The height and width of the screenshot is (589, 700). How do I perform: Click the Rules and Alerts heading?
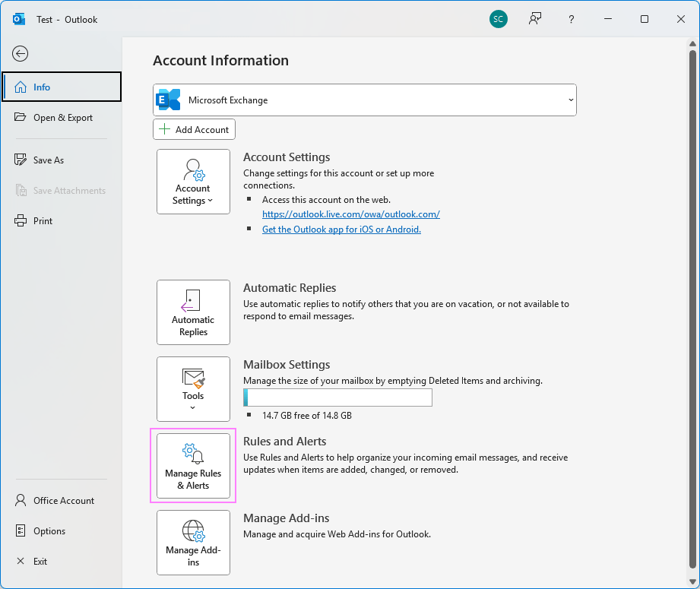pos(284,442)
